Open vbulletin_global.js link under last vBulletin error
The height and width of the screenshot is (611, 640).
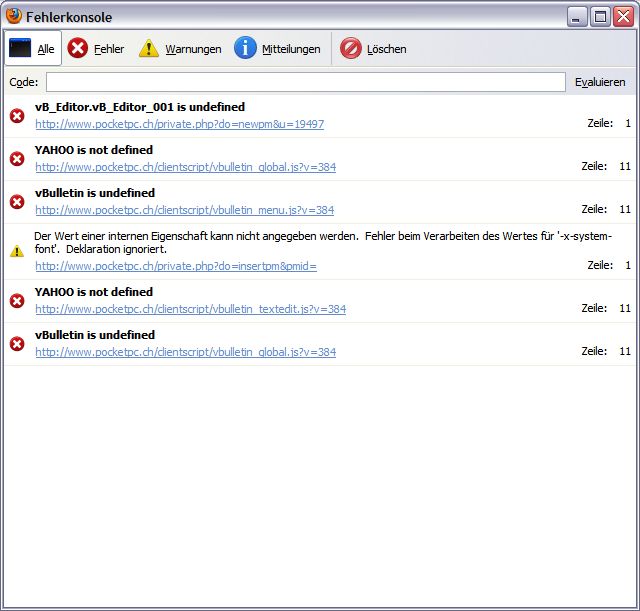pyautogui.click(x=186, y=352)
